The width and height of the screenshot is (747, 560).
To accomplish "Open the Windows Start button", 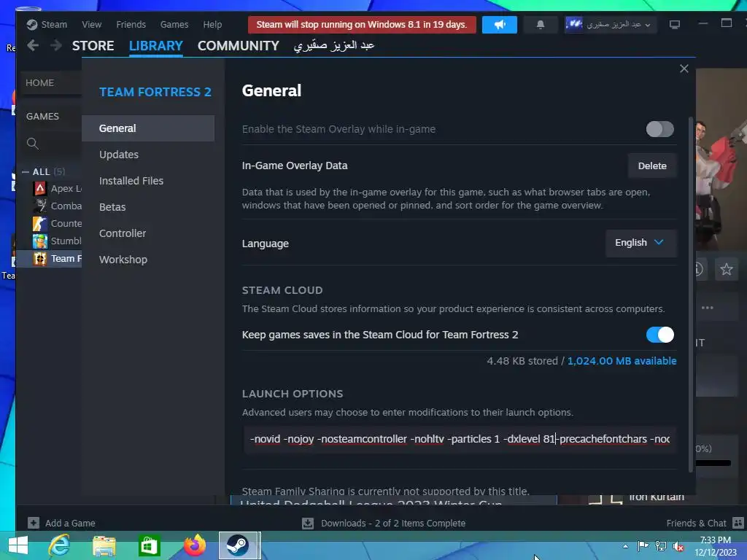I will coord(18,545).
